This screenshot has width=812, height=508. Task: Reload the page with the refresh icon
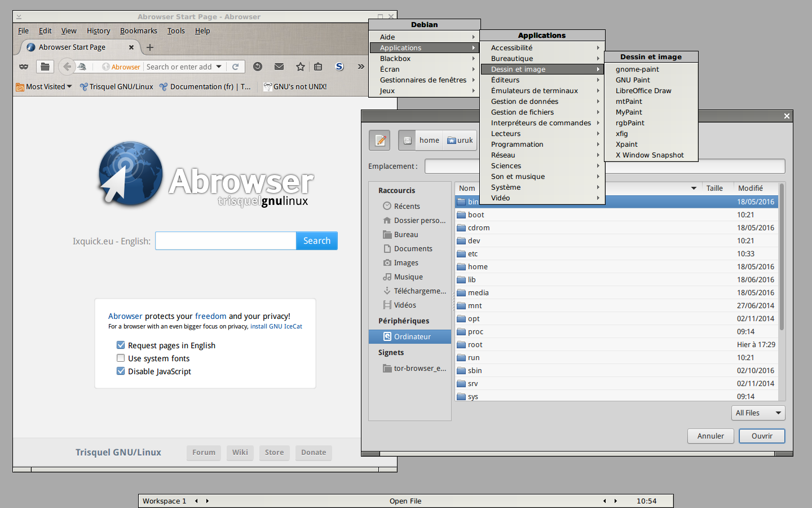236,67
